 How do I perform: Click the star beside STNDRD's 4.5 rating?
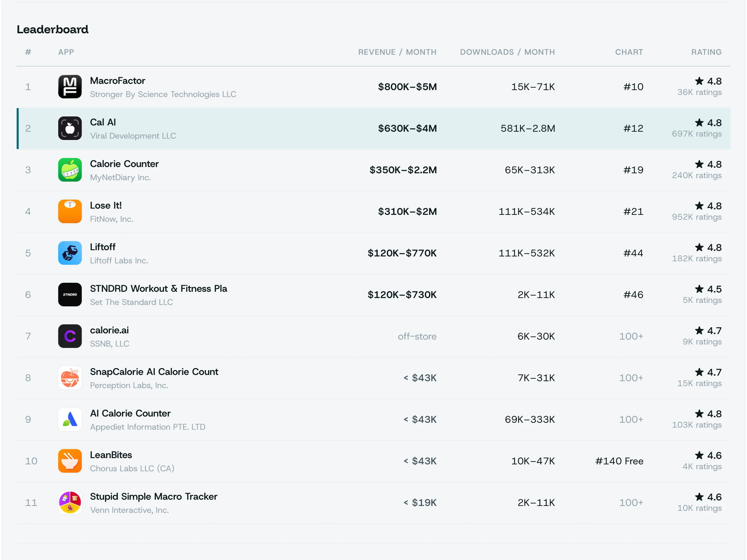699,289
